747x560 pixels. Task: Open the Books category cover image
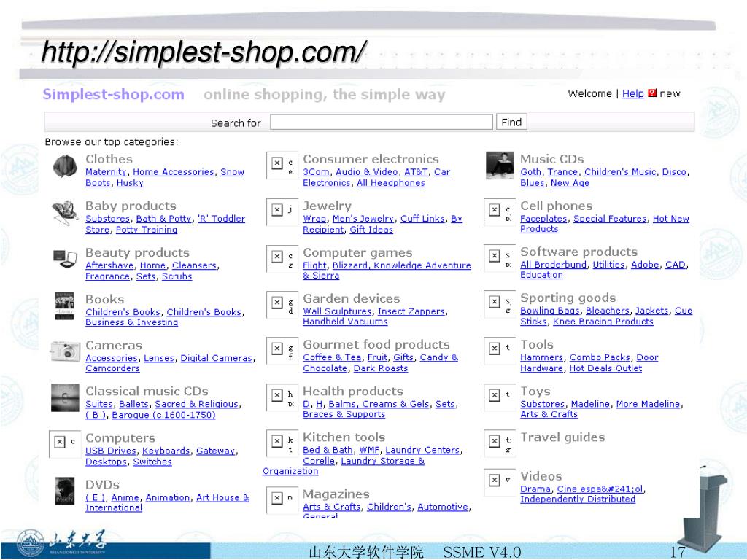[64, 306]
